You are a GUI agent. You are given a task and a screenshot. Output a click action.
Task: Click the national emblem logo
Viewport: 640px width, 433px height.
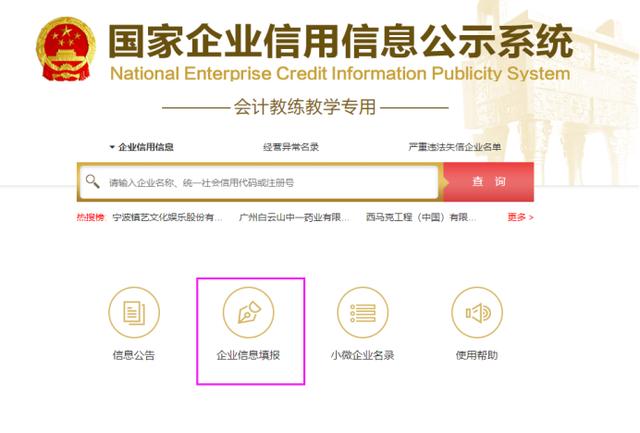pos(66,49)
